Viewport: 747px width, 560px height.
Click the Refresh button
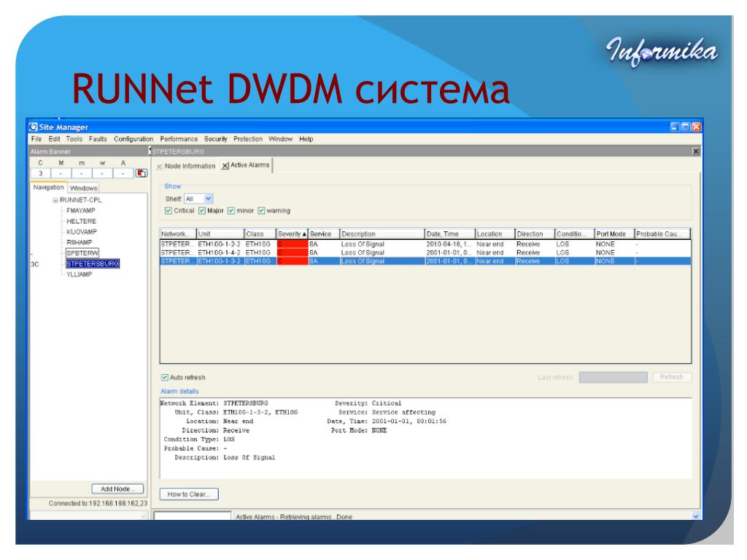pyautogui.click(x=671, y=377)
